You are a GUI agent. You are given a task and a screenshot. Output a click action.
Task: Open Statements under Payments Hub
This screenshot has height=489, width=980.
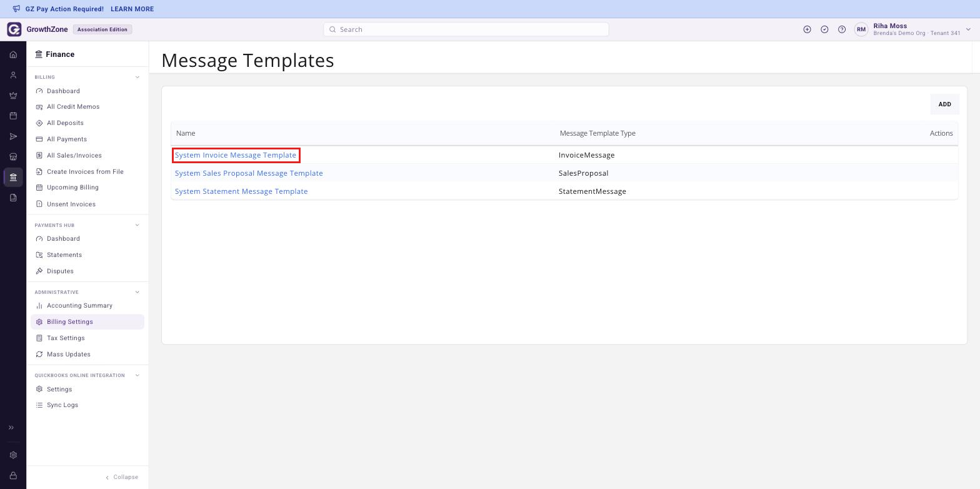[x=64, y=255]
